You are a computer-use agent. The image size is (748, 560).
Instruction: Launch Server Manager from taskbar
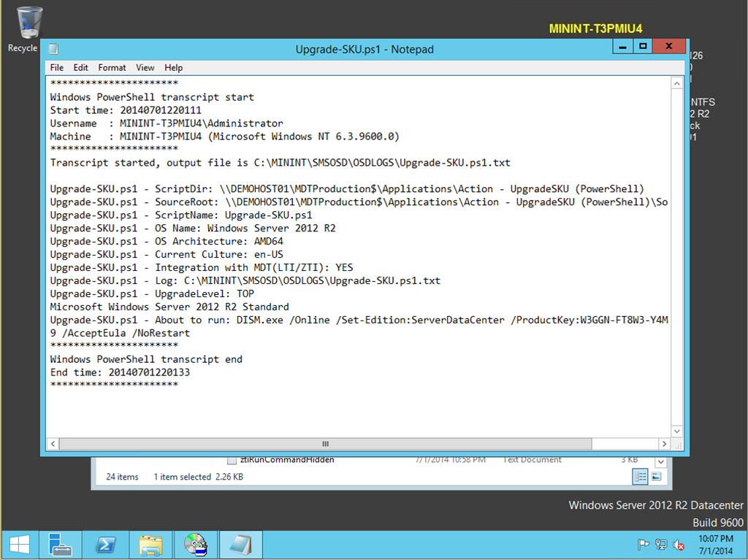click(60, 545)
